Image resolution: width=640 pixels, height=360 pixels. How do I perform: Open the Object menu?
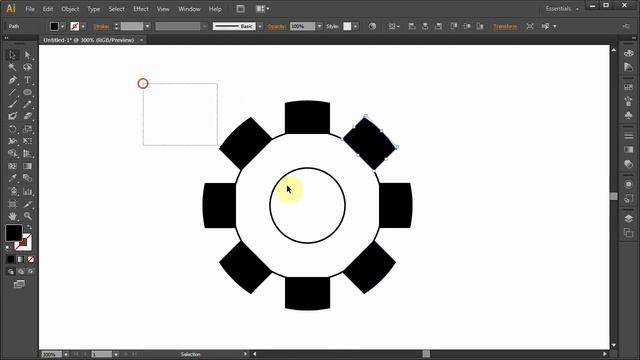[x=70, y=9]
